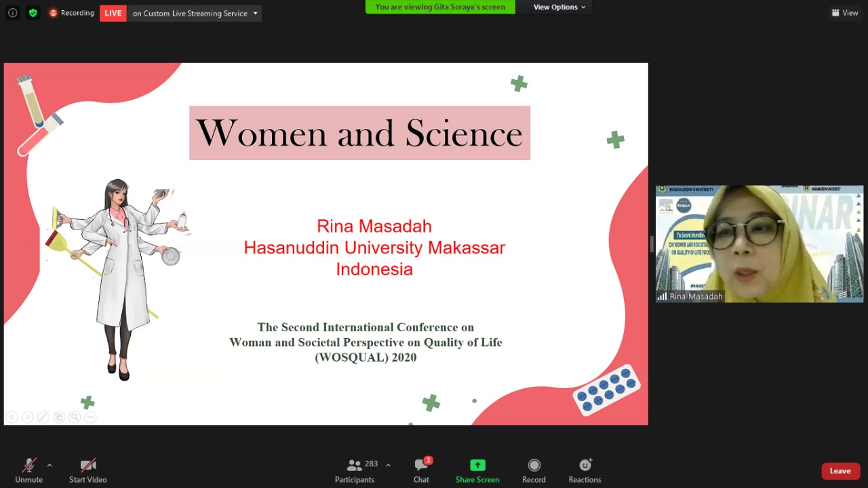Click the next slide arrow on the slide
The image size is (868, 488).
pyautogui.click(x=27, y=417)
